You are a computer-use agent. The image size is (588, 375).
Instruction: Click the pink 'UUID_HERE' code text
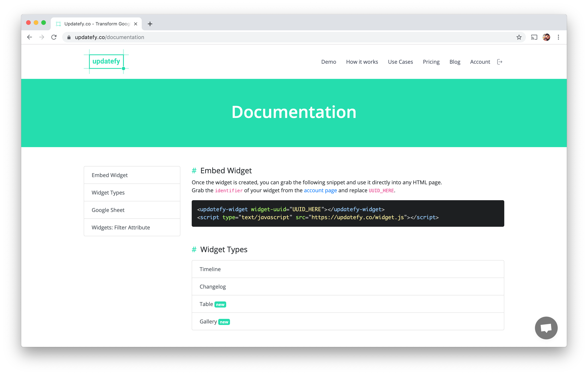[x=381, y=190]
